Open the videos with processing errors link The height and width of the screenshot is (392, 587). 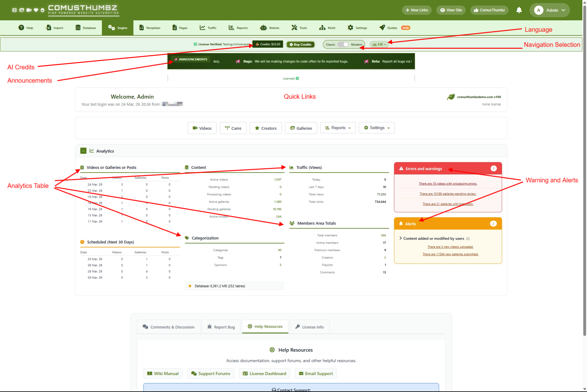point(448,184)
